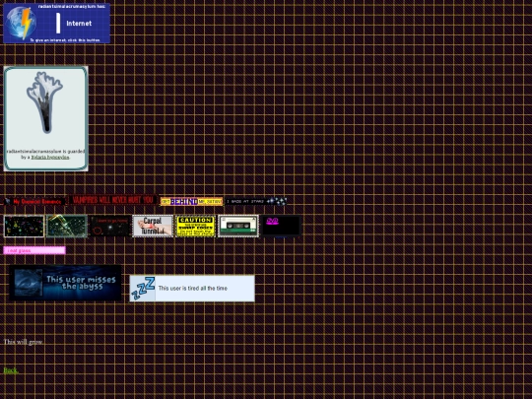The width and height of the screenshot is (532, 399).
Task: Click the 'I gaze at stars' blinkie
Action: point(256,202)
